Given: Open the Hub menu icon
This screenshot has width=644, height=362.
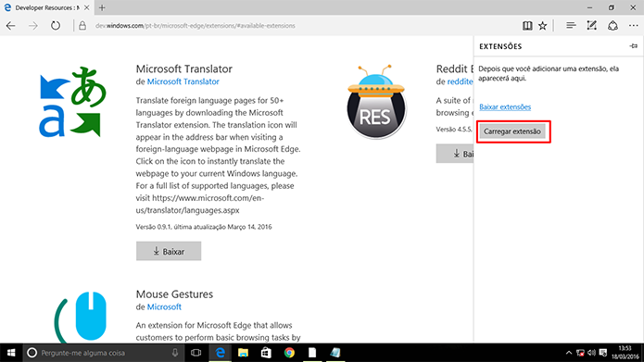Looking at the screenshot, I should [x=571, y=26].
